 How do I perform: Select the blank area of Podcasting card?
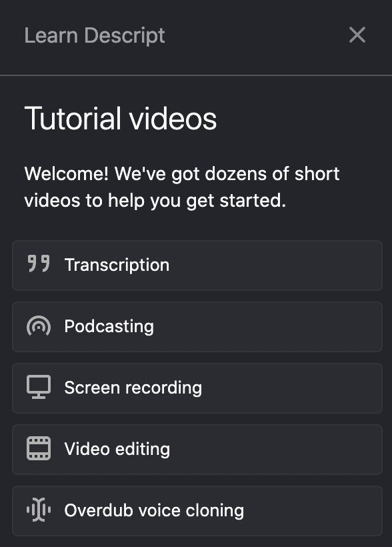[269, 327]
